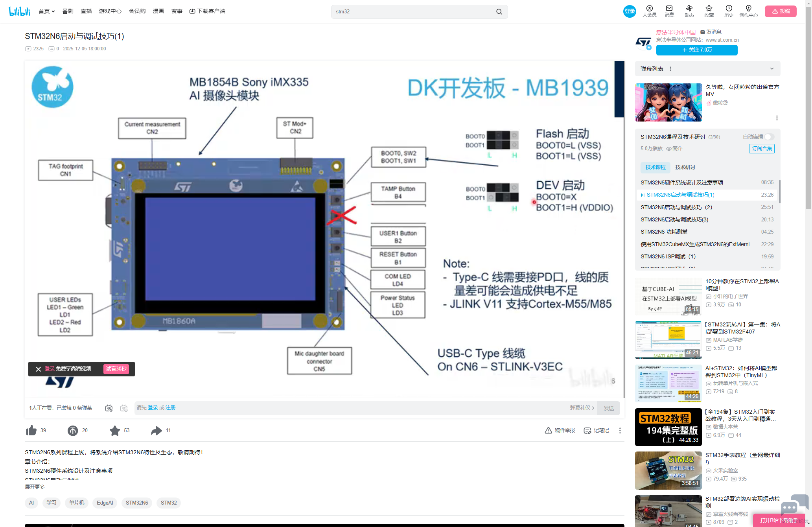Click the 发送 send button
Screen dimensions: 812x527
pyautogui.click(x=609, y=408)
